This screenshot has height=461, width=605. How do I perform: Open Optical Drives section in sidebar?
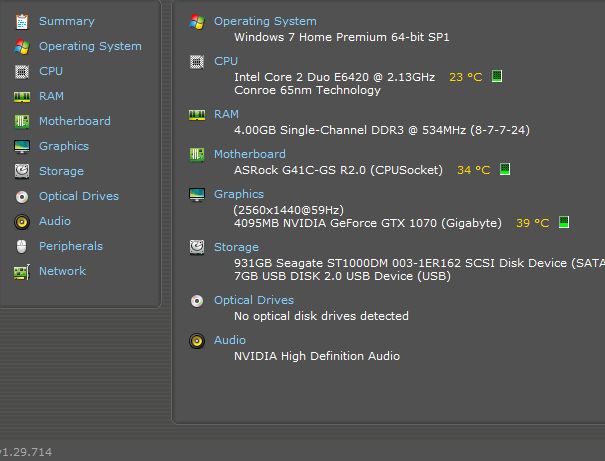point(79,197)
